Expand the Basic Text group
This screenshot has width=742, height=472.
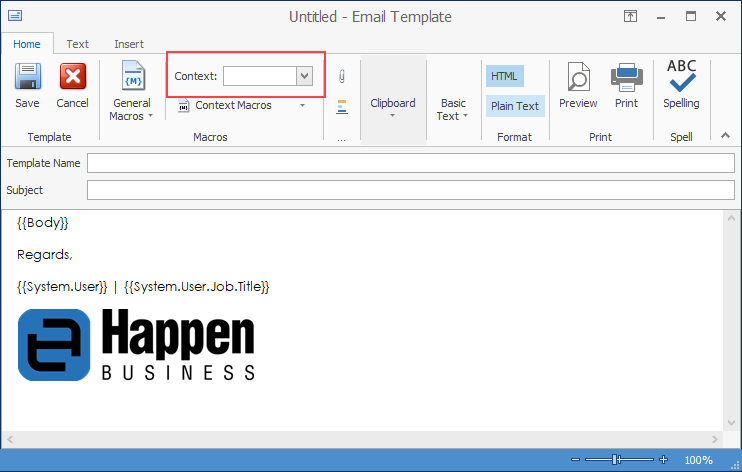point(453,109)
